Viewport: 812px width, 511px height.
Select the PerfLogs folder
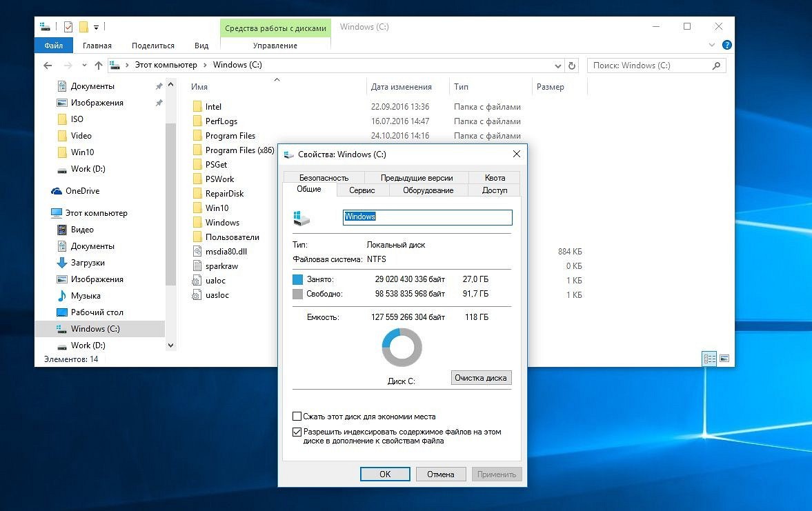point(221,121)
